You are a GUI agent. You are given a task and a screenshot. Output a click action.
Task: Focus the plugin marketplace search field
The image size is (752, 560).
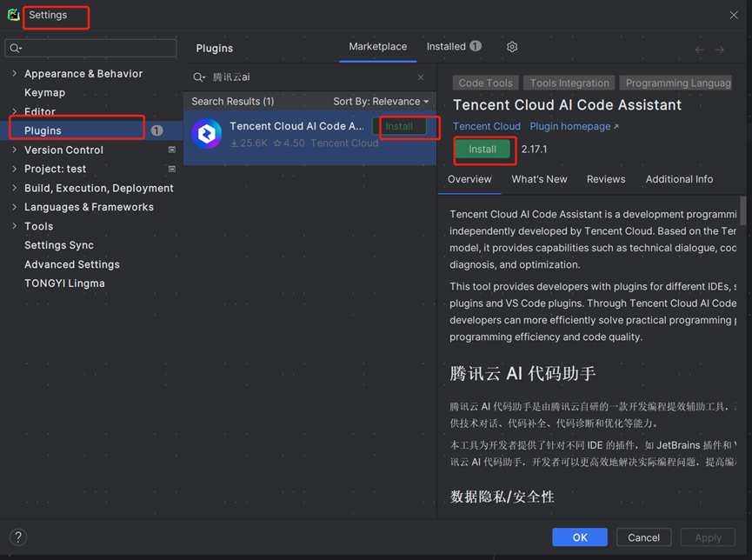click(309, 77)
